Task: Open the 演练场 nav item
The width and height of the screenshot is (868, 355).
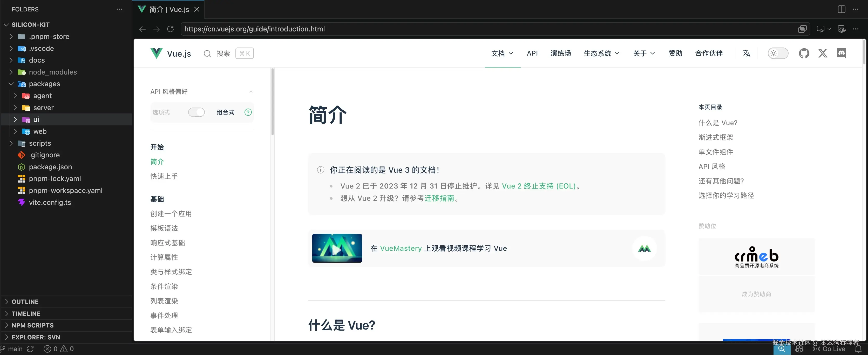Action: (x=561, y=53)
